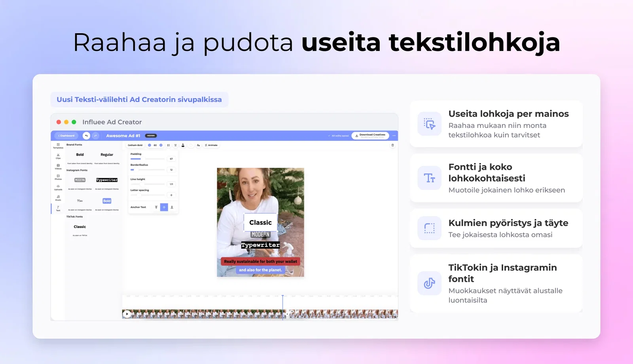Anchor text to top

pos(156,207)
